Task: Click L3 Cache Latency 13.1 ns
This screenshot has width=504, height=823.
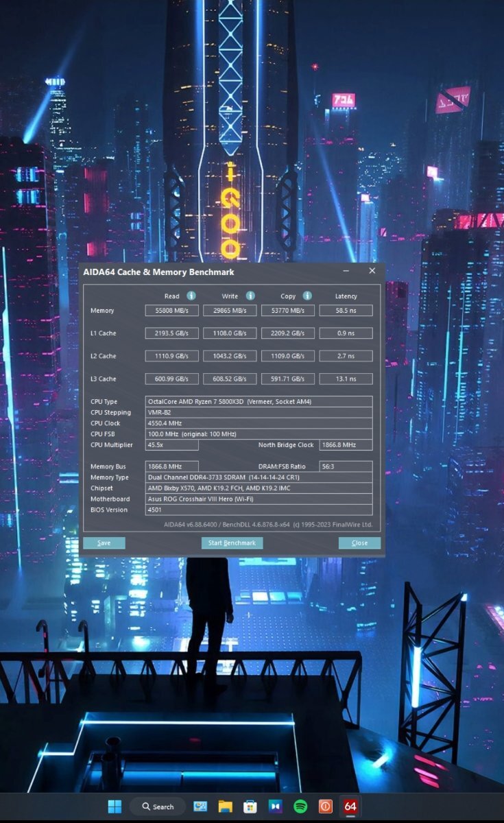Action: point(346,379)
